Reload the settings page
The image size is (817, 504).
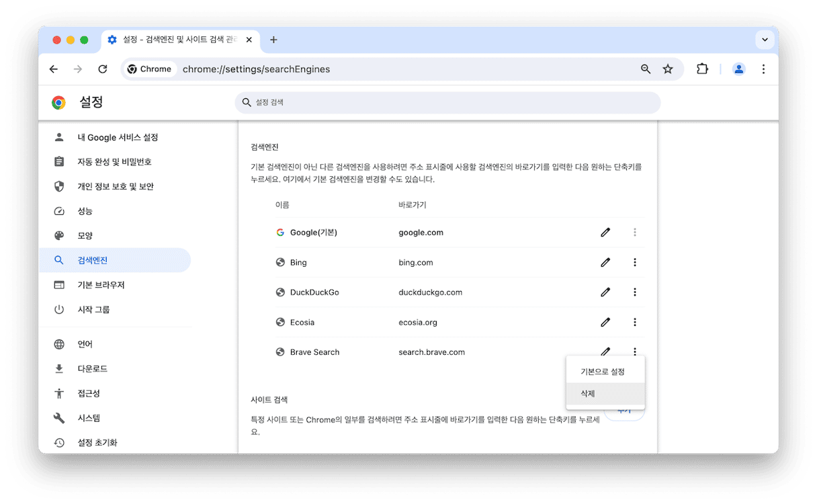[103, 69]
